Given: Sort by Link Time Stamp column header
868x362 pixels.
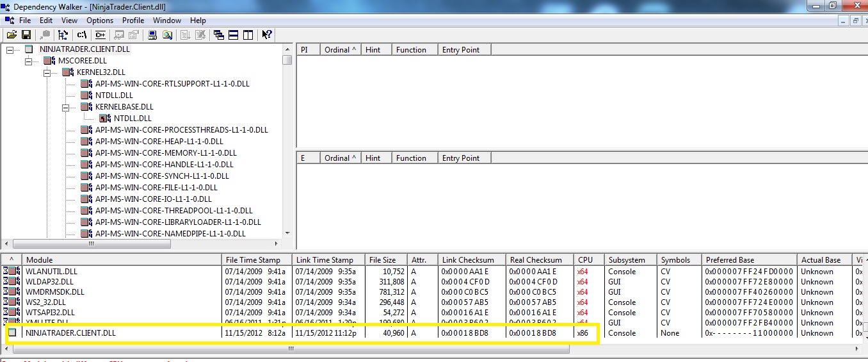Looking at the screenshot, I should click(329, 260).
